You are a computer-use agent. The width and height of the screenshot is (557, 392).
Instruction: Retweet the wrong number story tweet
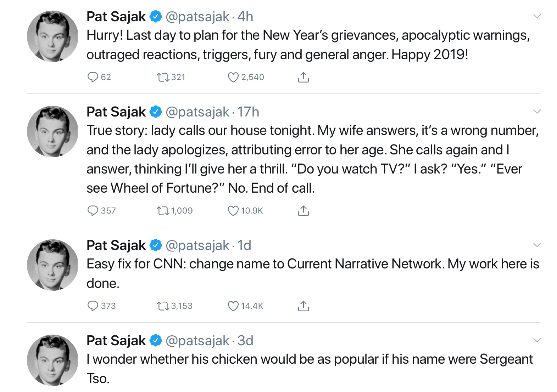163,211
